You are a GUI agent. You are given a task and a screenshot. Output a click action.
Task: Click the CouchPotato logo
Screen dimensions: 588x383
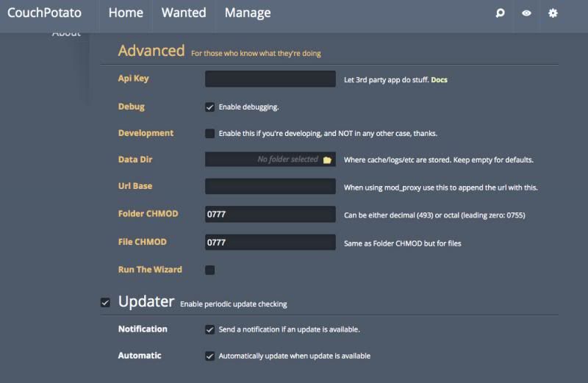(44, 12)
